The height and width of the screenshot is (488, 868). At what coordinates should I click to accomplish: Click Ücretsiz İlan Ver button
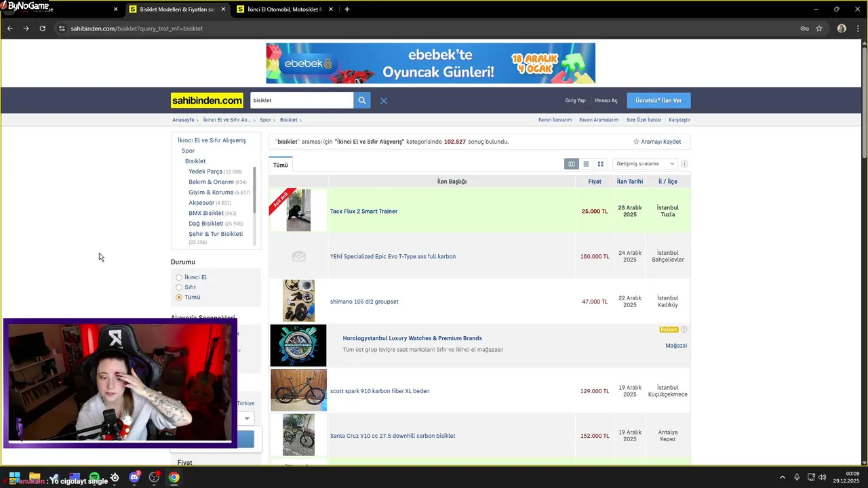click(x=658, y=100)
